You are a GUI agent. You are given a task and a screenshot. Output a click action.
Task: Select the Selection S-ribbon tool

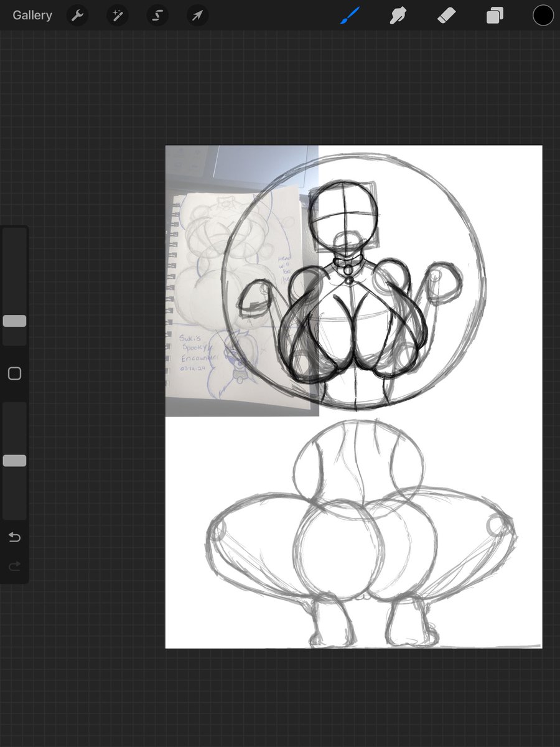(157, 16)
